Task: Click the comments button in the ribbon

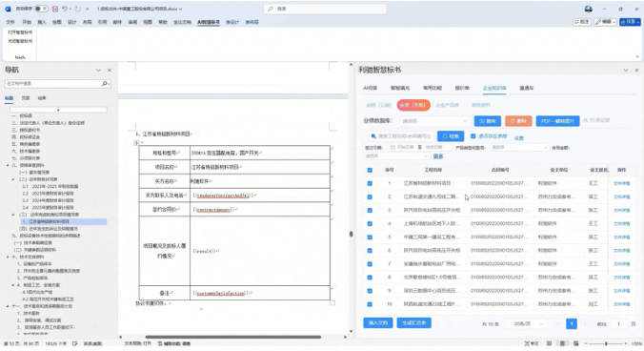Action: pyautogui.click(x=582, y=22)
